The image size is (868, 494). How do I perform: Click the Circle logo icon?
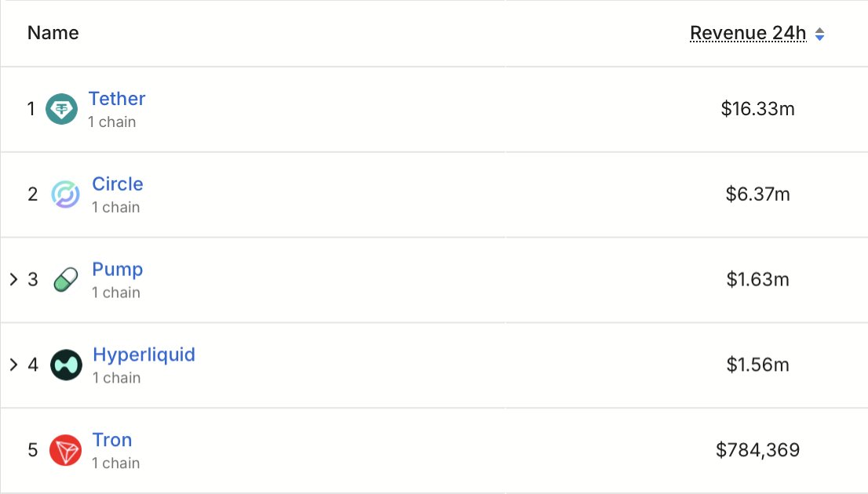[x=65, y=194]
